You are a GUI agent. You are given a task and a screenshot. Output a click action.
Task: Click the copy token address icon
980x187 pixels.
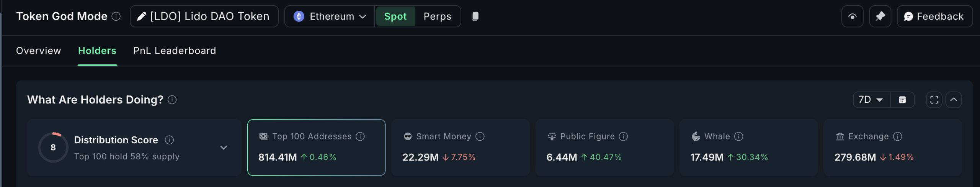[x=475, y=16]
